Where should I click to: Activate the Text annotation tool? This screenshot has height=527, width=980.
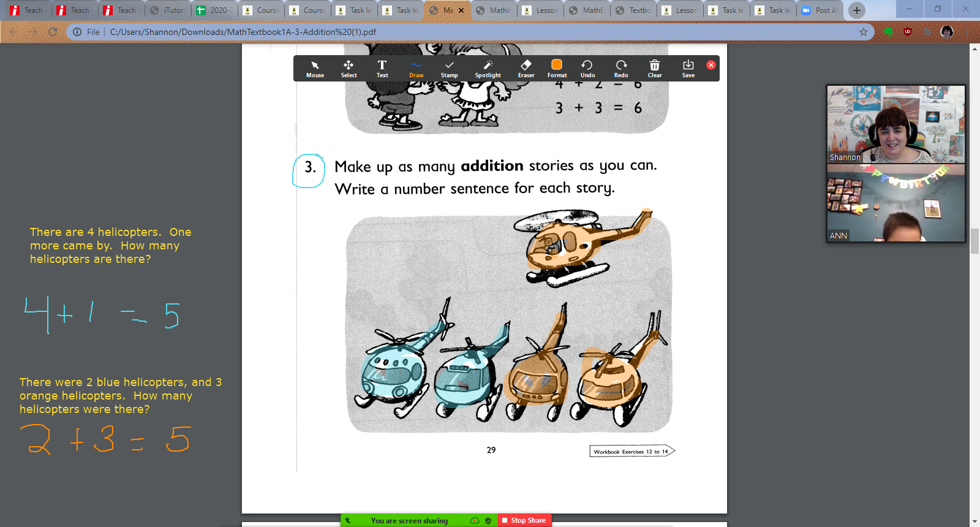382,69
